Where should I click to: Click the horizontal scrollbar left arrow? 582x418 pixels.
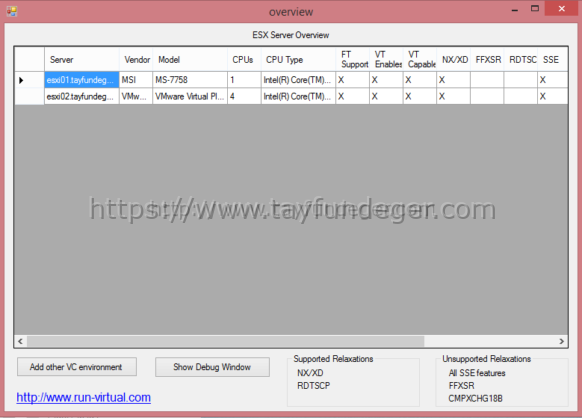point(20,341)
